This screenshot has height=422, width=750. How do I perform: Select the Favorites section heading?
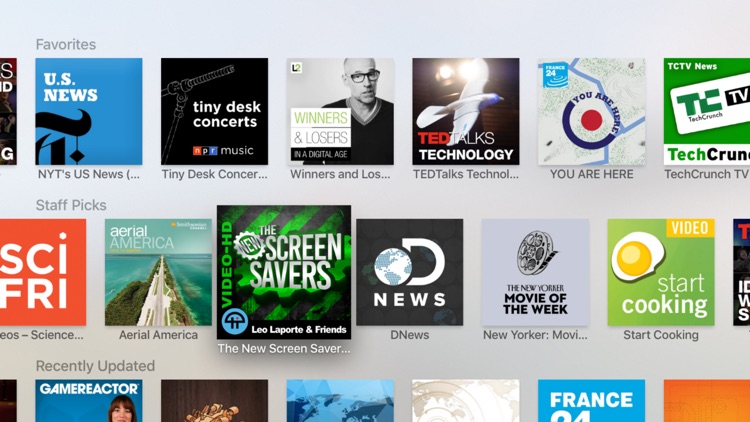point(66,44)
